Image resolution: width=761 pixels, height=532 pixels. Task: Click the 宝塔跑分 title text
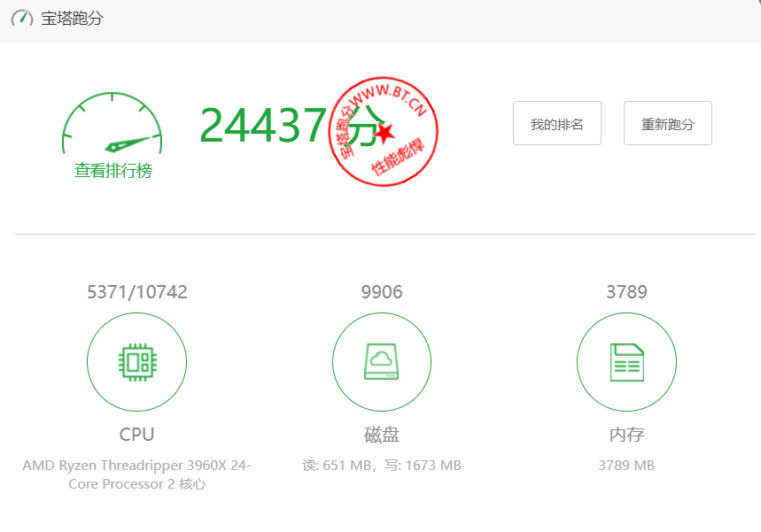[x=73, y=19]
